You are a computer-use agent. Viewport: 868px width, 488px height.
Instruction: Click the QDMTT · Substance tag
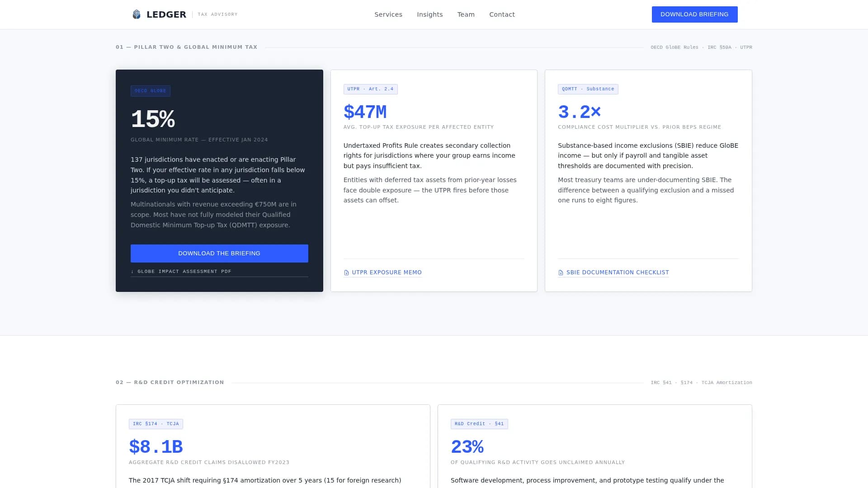pos(588,89)
